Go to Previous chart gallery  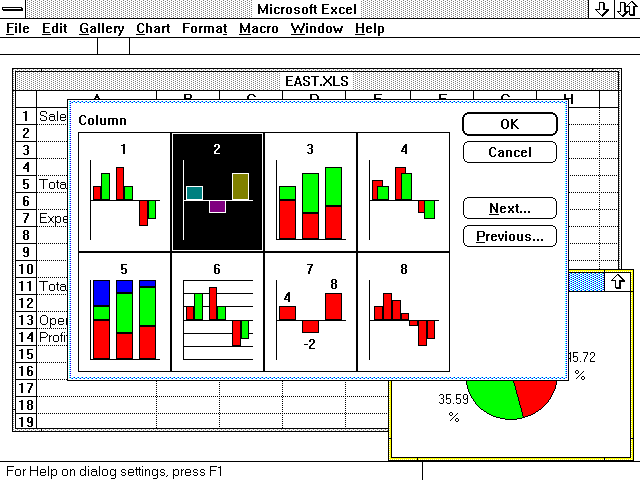(510, 236)
